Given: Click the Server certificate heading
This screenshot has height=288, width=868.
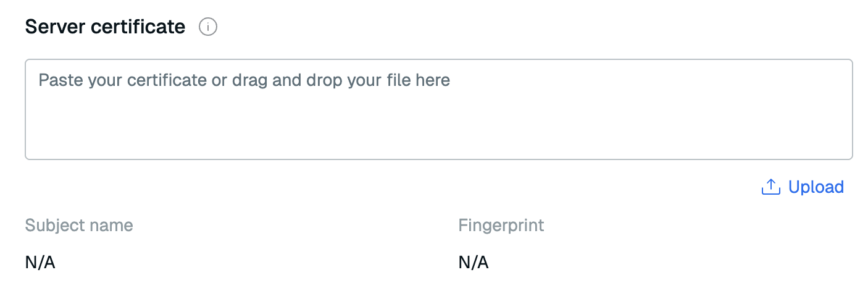Looking at the screenshot, I should click(x=105, y=27).
